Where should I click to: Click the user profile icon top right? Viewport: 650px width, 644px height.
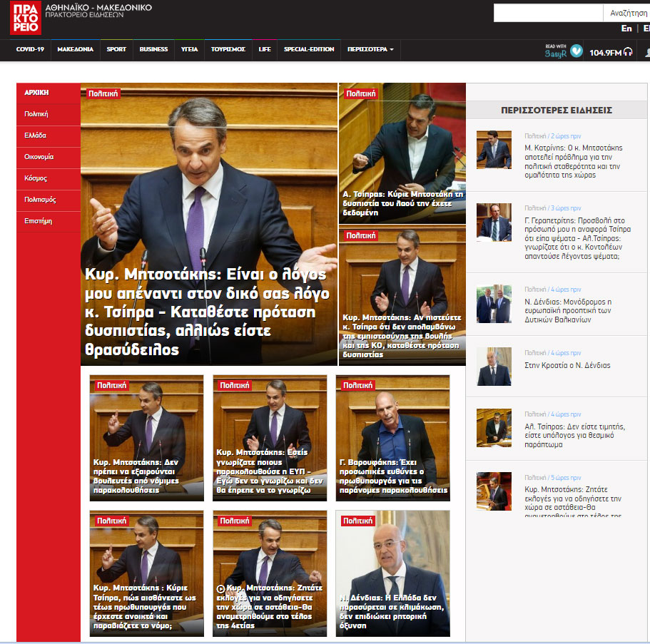pyautogui.click(x=646, y=51)
